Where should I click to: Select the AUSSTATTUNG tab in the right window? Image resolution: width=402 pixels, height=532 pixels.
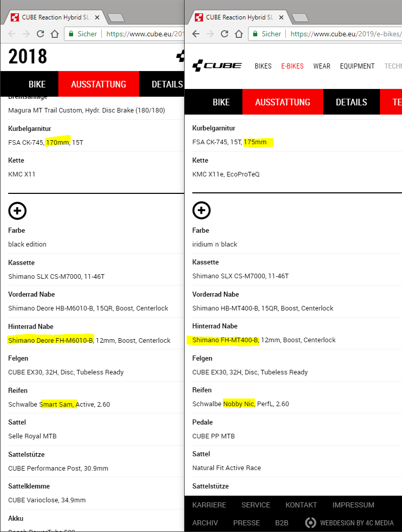[283, 102]
